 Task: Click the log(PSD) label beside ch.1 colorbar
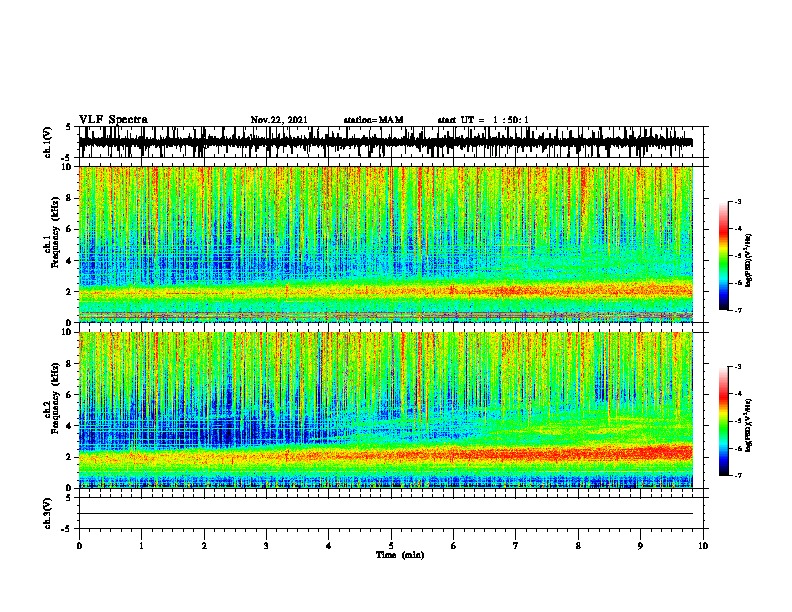pyautogui.click(x=749, y=260)
